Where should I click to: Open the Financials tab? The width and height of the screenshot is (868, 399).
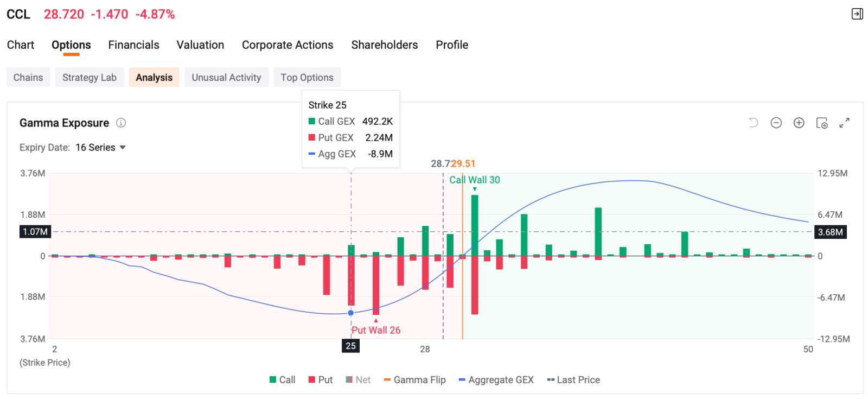pyautogui.click(x=133, y=45)
